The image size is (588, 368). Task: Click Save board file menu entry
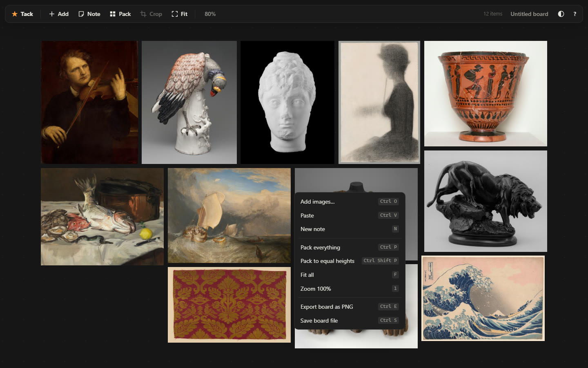tap(350, 321)
